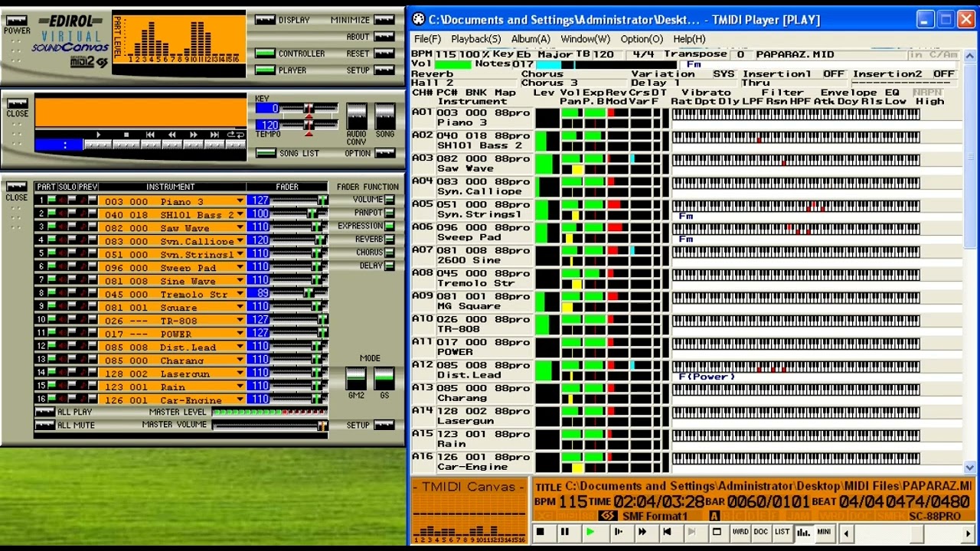Click the Option button in the player panel
This screenshot has width=980, height=551.
click(385, 153)
